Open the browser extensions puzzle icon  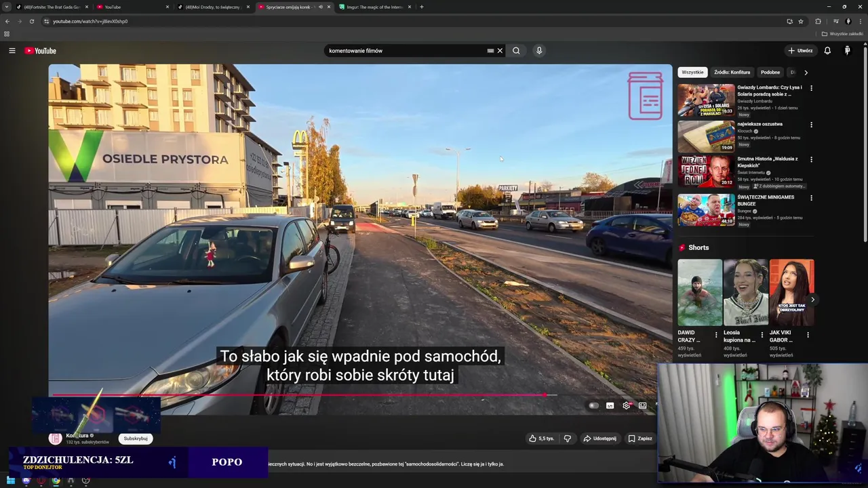tap(818, 21)
